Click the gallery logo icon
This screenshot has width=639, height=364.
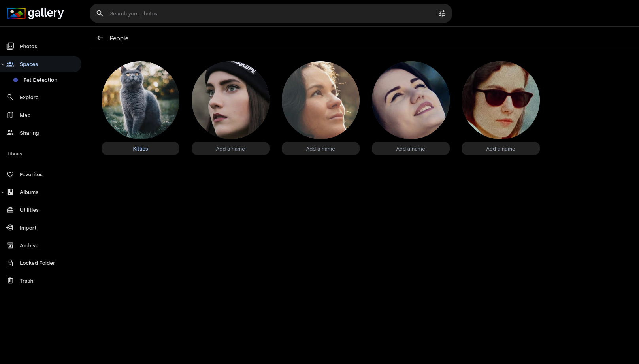click(x=16, y=13)
